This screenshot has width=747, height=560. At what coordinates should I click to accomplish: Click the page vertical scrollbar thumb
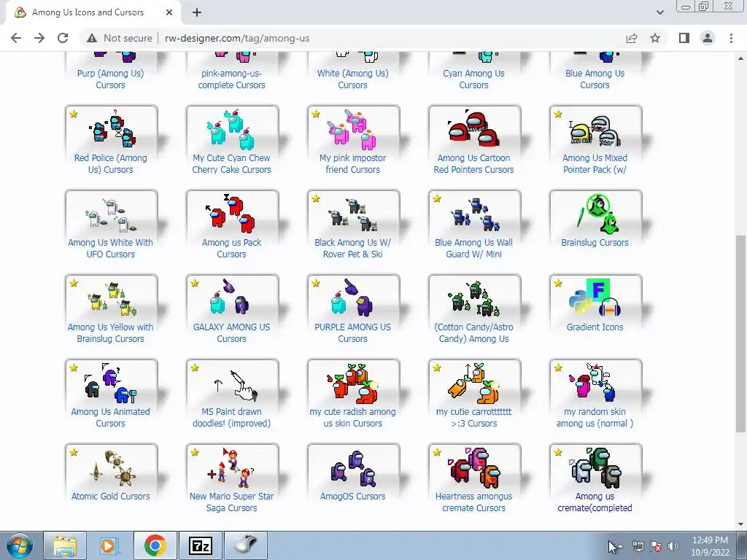pos(741,333)
